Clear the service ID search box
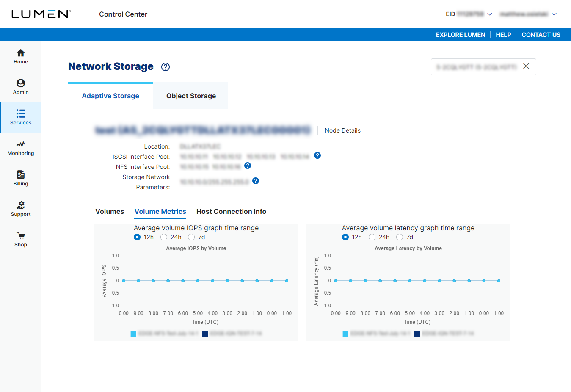 (526, 66)
